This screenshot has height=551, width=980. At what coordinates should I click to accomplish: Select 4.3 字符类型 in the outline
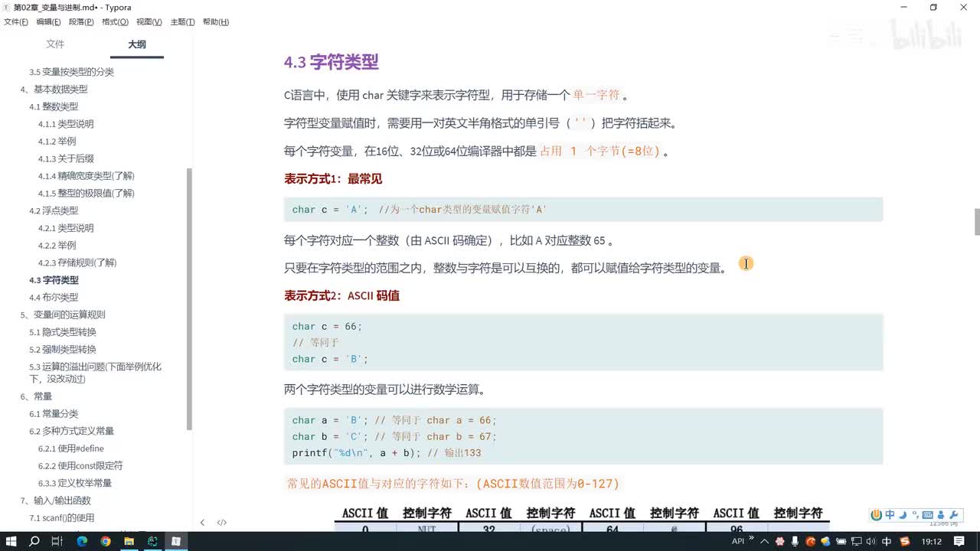pyautogui.click(x=54, y=280)
